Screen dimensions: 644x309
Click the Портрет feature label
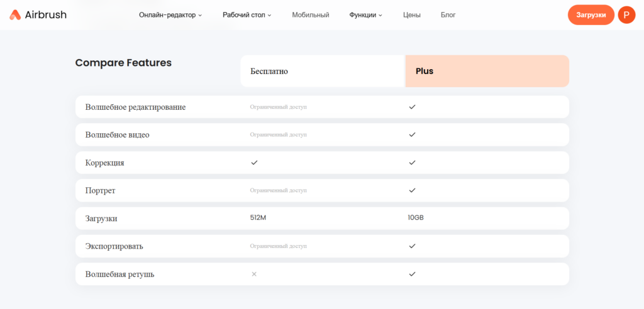(x=100, y=191)
